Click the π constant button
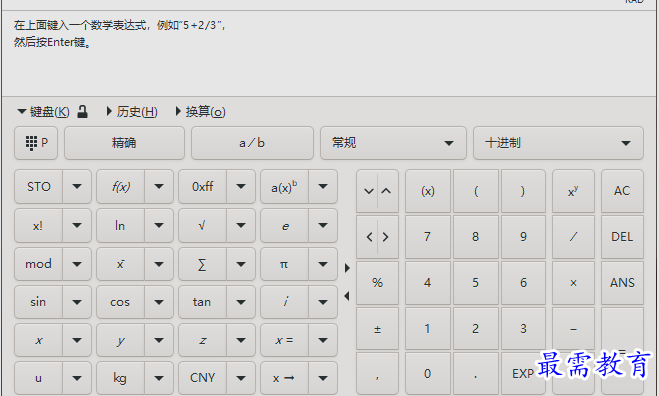The width and height of the screenshot is (659, 396). pyautogui.click(x=285, y=264)
